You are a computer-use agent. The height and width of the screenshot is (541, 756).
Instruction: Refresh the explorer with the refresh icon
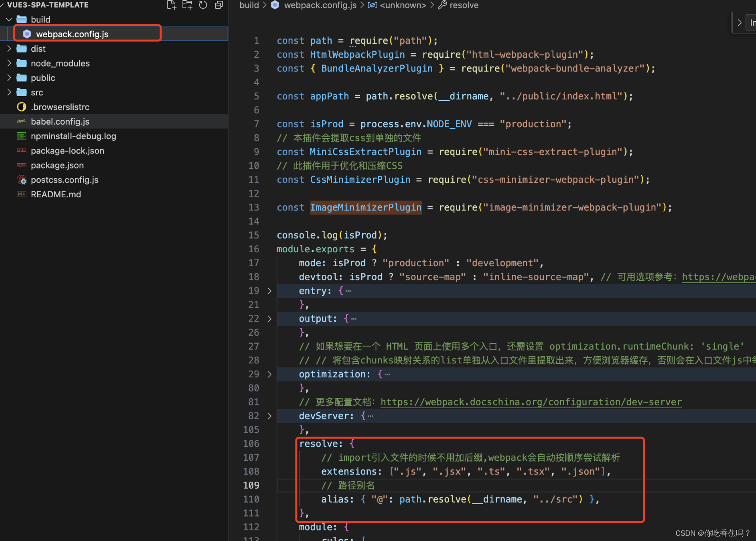point(203,5)
